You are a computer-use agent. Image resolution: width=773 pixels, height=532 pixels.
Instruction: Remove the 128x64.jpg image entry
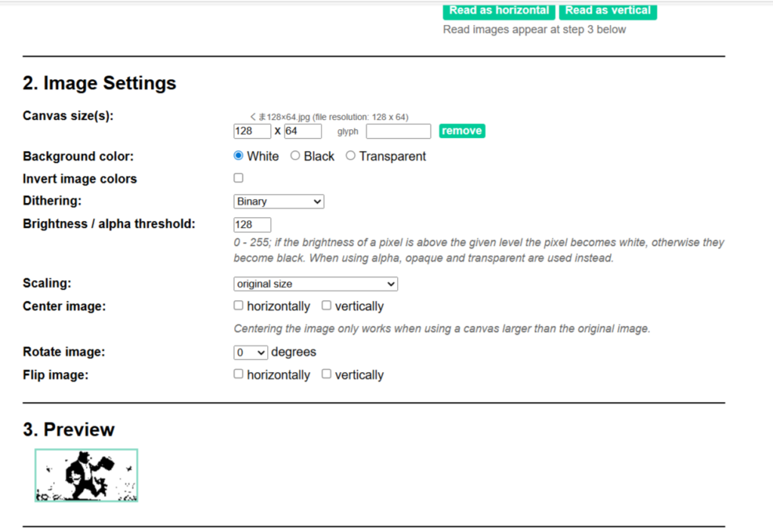pyautogui.click(x=462, y=131)
